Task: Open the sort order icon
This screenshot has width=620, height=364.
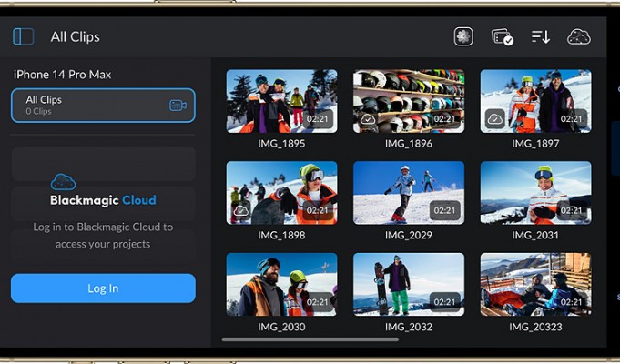Action: pos(541,36)
